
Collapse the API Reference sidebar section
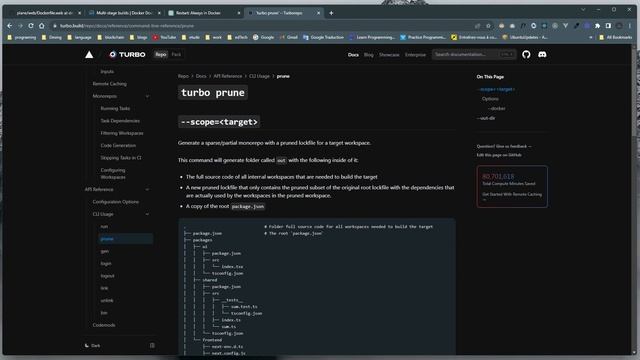(x=147, y=189)
